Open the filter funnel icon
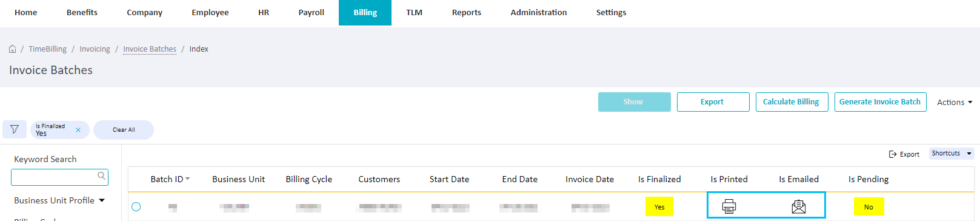Viewport: 980px width, 221px height. [x=15, y=129]
